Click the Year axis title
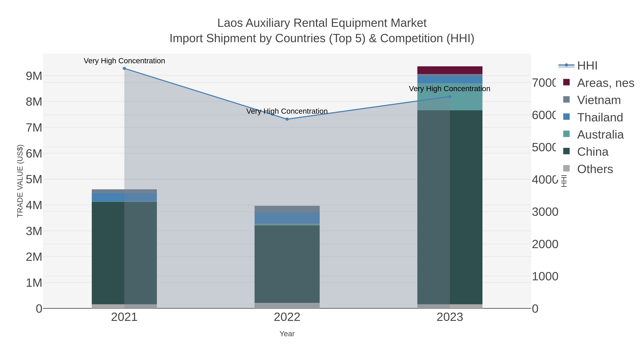 [x=287, y=334]
